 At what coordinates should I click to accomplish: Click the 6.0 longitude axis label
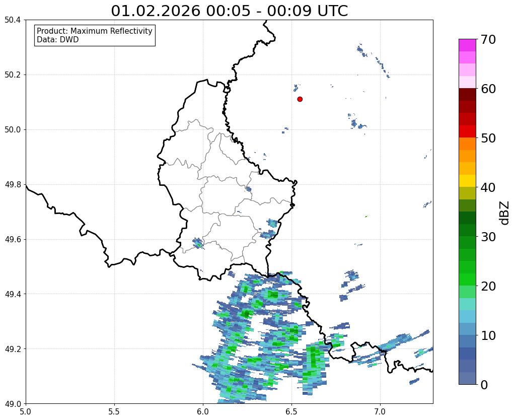click(x=203, y=412)
